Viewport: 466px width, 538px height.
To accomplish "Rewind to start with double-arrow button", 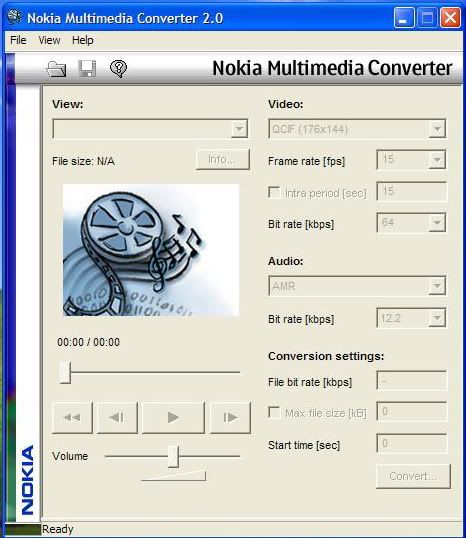I will point(72,418).
